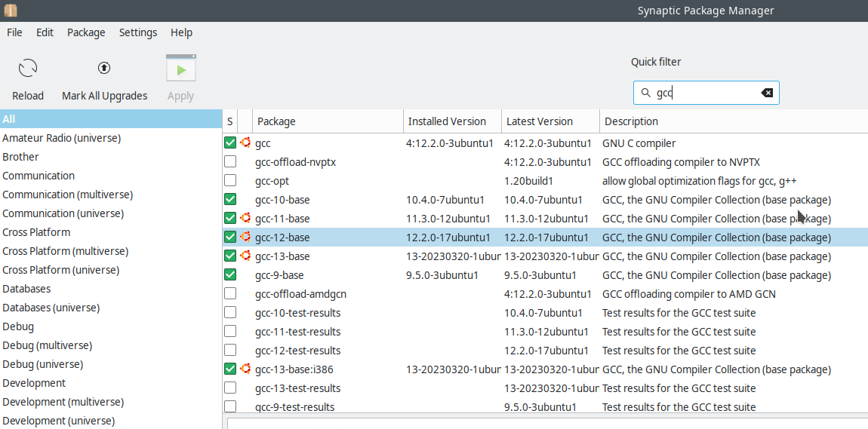Screen dimensions: 868x429
Task: Click the Ubuntu supported icon beside gcc
Action: (245, 142)
